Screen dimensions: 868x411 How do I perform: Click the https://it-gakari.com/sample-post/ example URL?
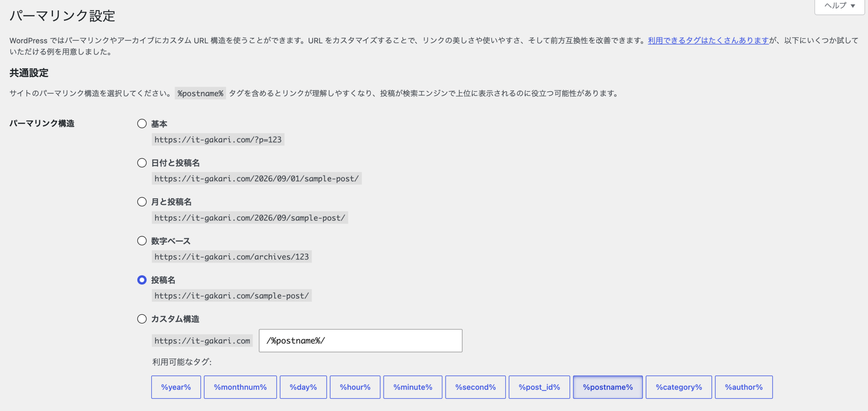click(x=232, y=295)
